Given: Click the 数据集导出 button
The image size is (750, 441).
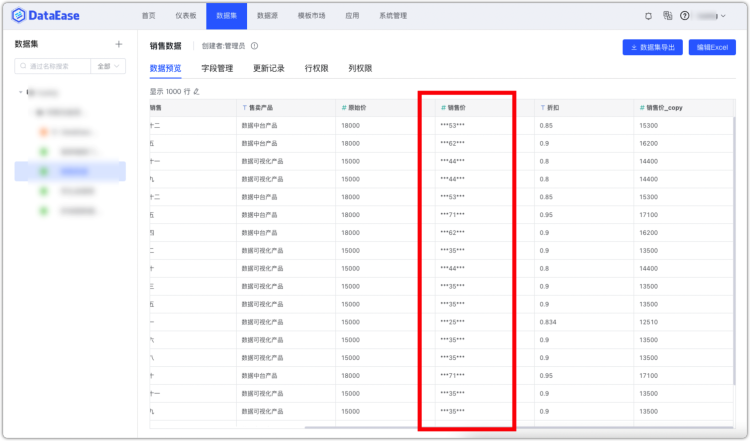Looking at the screenshot, I should point(652,47).
